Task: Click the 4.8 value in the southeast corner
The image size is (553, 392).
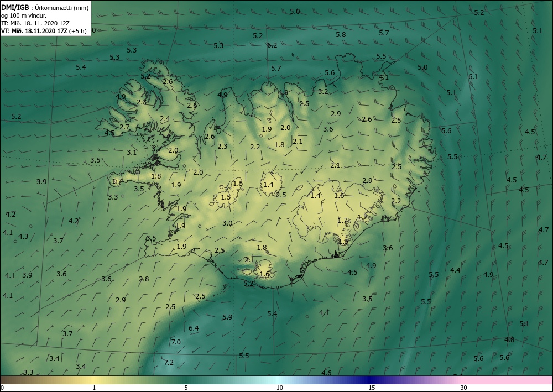Action: pyautogui.click(x=509, y=340)
